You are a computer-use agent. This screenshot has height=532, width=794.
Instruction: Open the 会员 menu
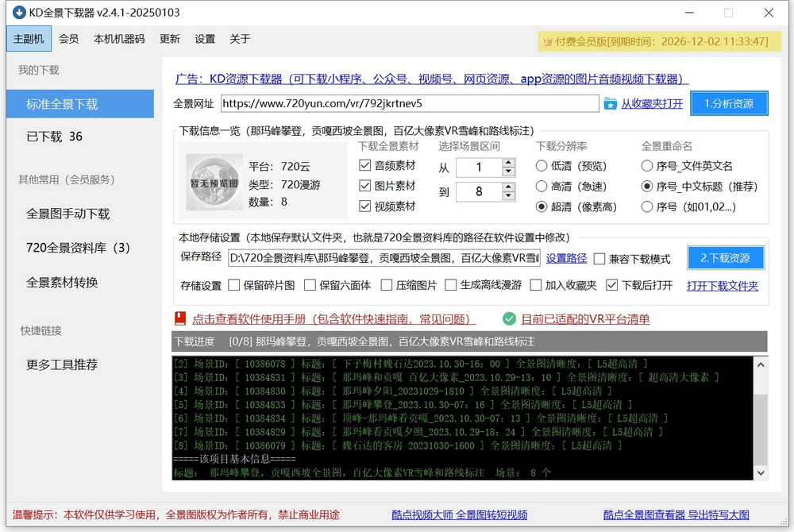[69, 39]
